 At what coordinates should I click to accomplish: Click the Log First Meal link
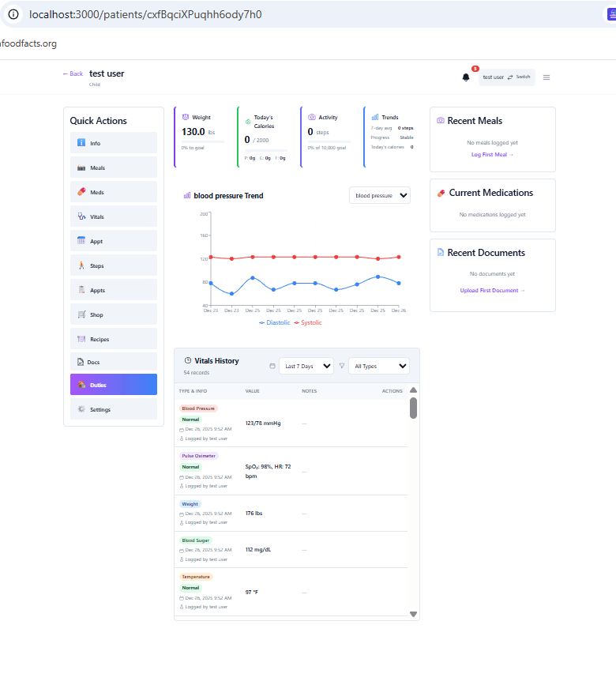click(492, 155)
